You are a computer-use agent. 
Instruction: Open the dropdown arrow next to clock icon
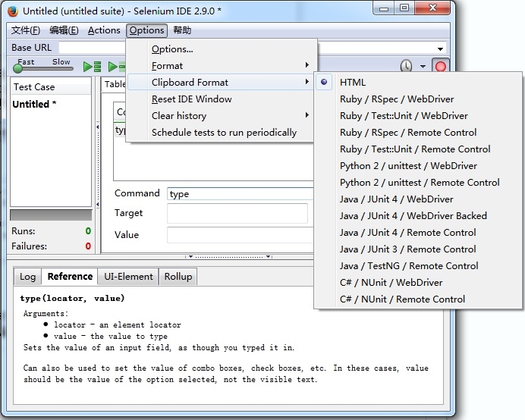pos(423,67)
